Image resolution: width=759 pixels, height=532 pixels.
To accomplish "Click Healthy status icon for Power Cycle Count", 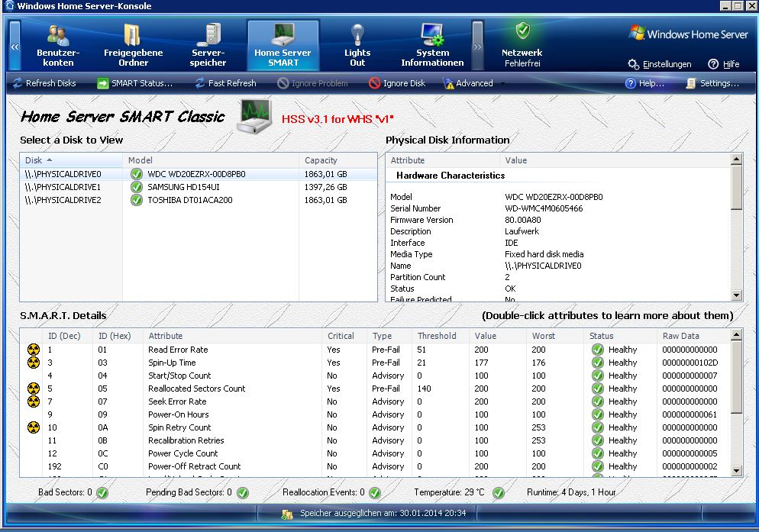I will pyautogui.click(x=598, y=453).
